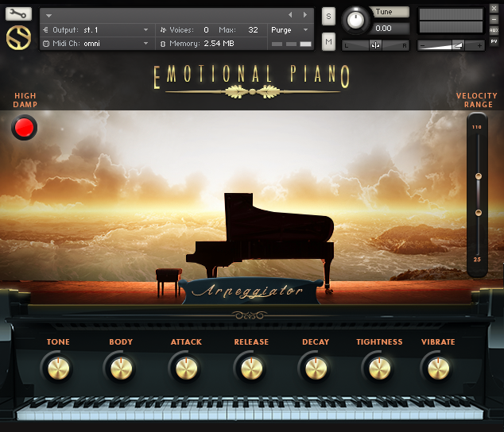Click the pan L/R slider

375,45
